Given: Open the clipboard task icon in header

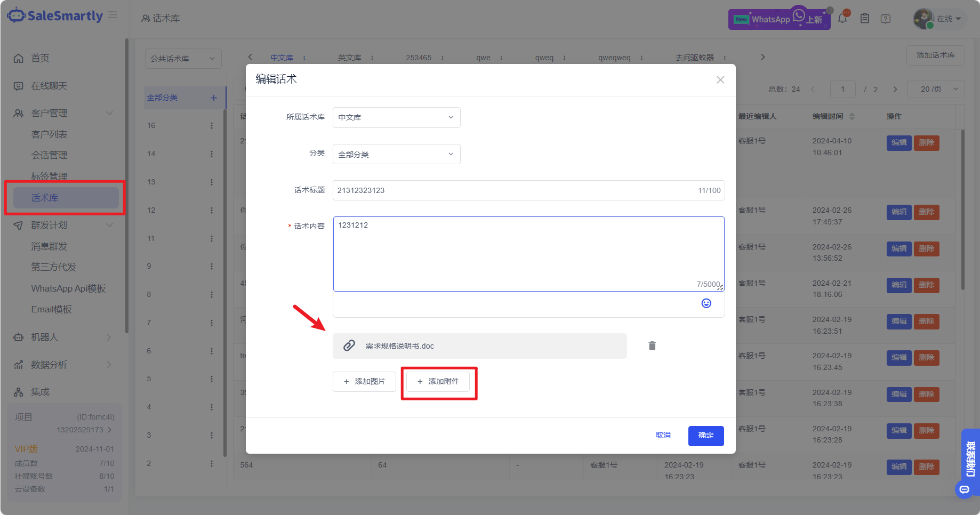Looking at the screenshot, I should point(865,19).
